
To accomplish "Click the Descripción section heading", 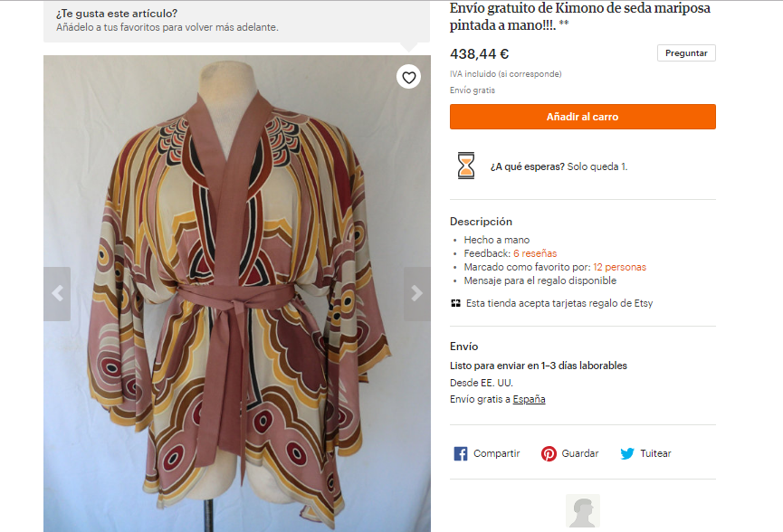I will pyautogui.click(x=481, y=222).
